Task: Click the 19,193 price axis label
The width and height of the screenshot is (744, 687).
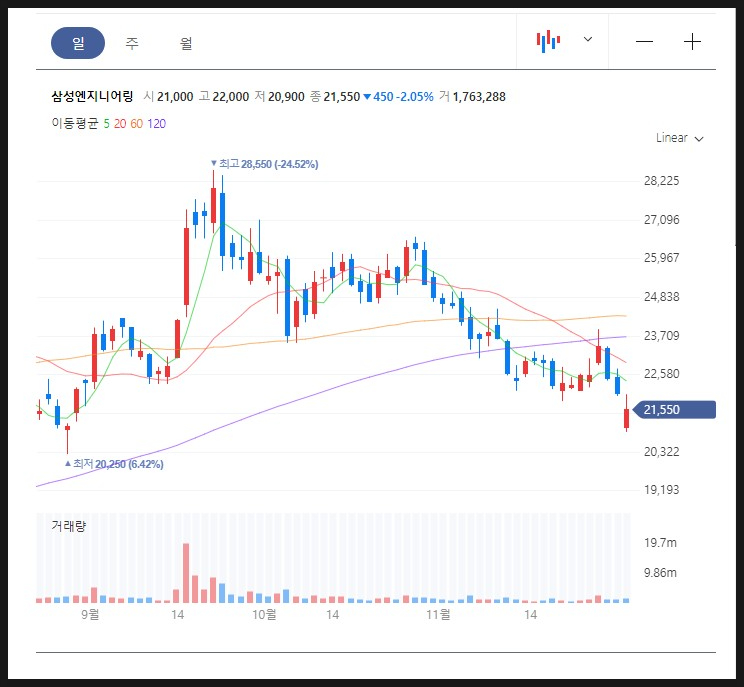Action: point(661,490)
